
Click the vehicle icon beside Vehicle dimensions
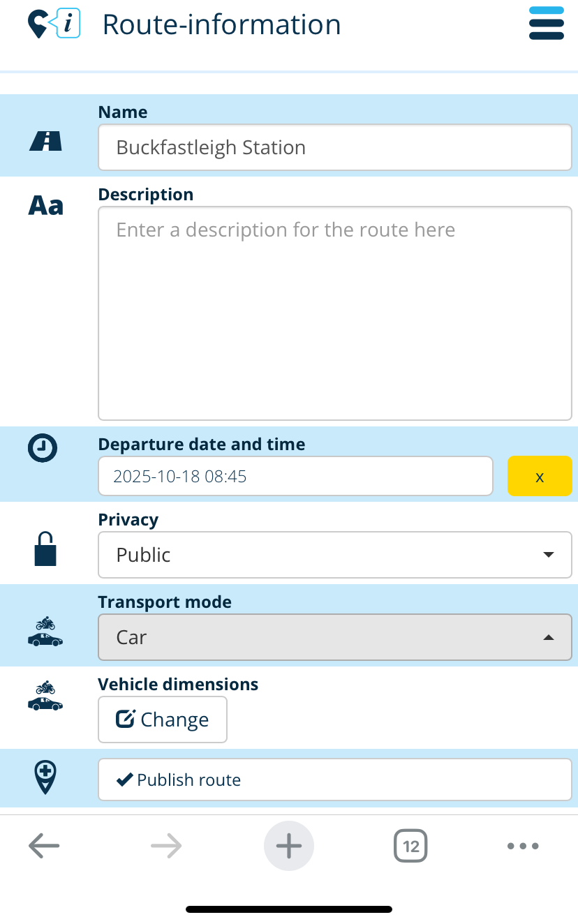(x=45, y=696)
